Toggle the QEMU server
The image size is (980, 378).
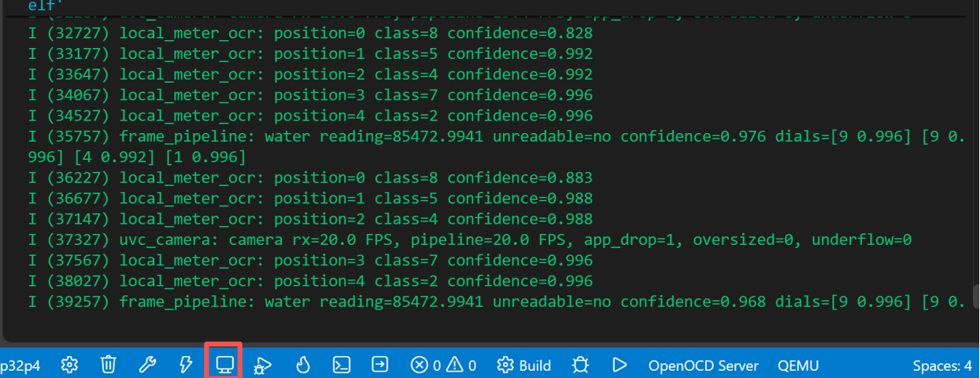[798, 365]
